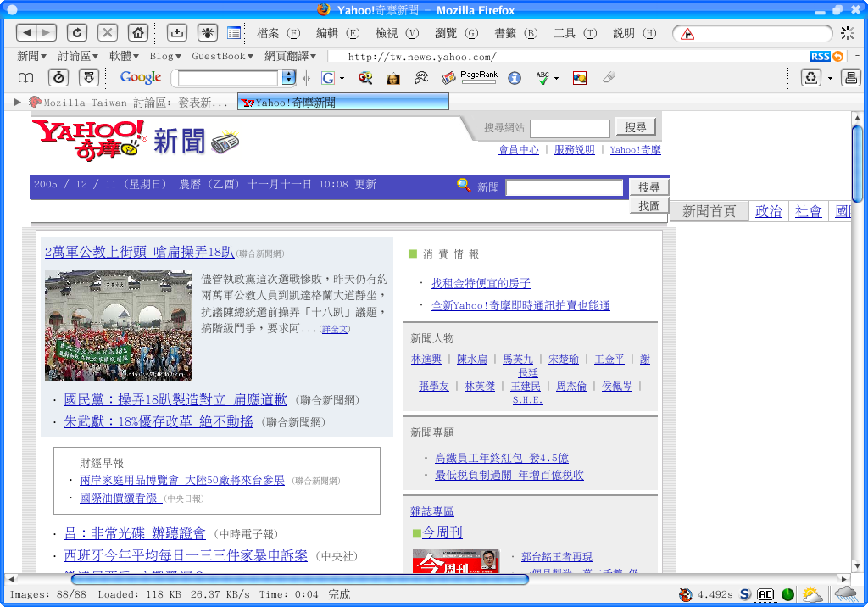This screenshot has height=607, width=868.
Task: Click the 找圖 button
Action: [649, 206]
